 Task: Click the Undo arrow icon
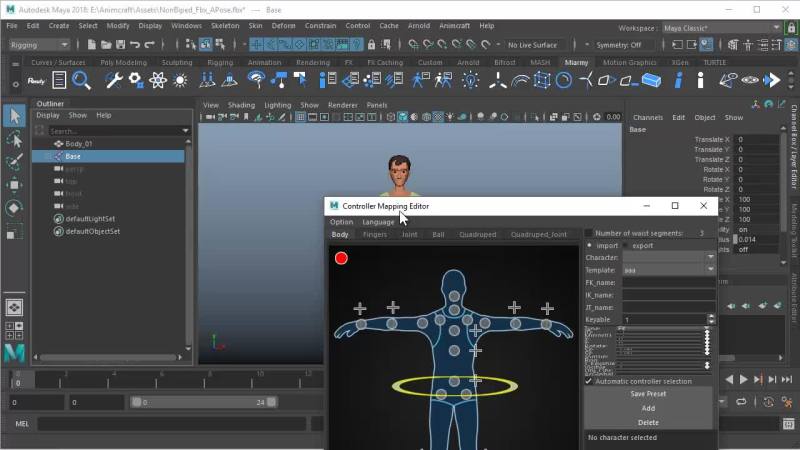(135, 45)
